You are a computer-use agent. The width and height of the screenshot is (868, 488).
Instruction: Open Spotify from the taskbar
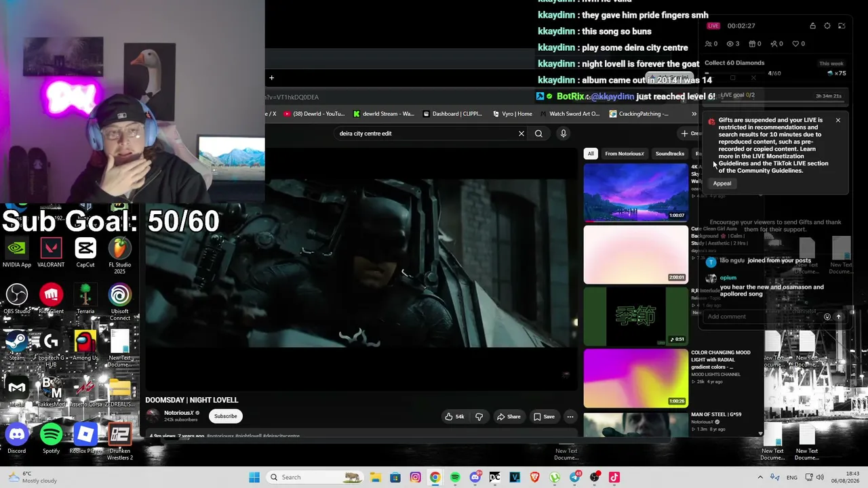455,477
